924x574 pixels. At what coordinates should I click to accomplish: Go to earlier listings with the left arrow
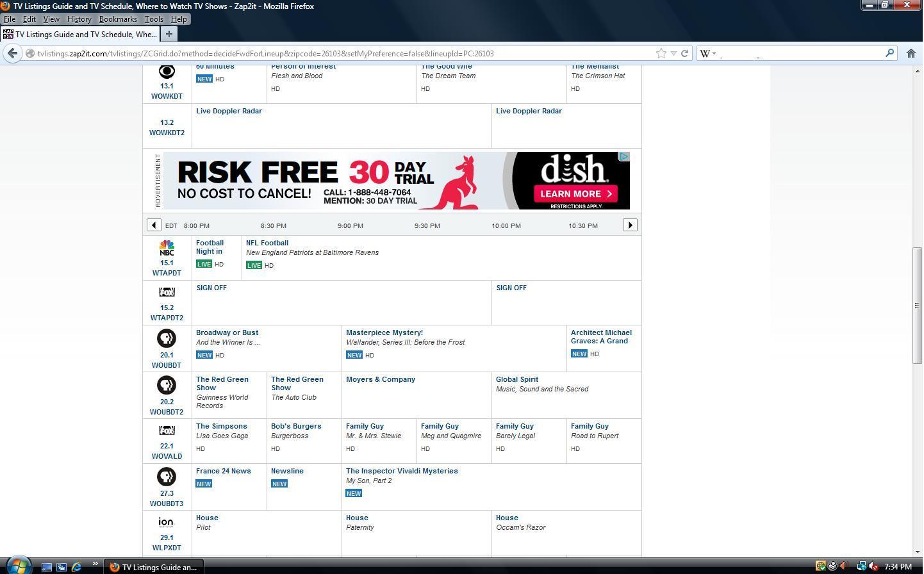pyautogui.click(x=154, y=225)
